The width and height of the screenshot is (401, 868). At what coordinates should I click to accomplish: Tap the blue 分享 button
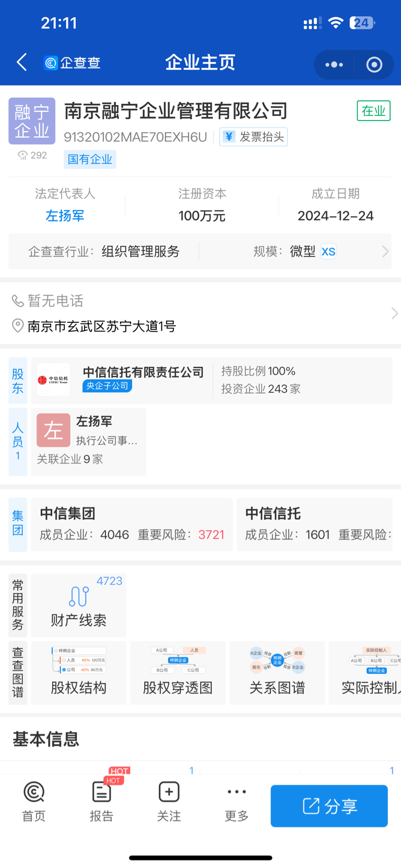(x=329, y=806)
